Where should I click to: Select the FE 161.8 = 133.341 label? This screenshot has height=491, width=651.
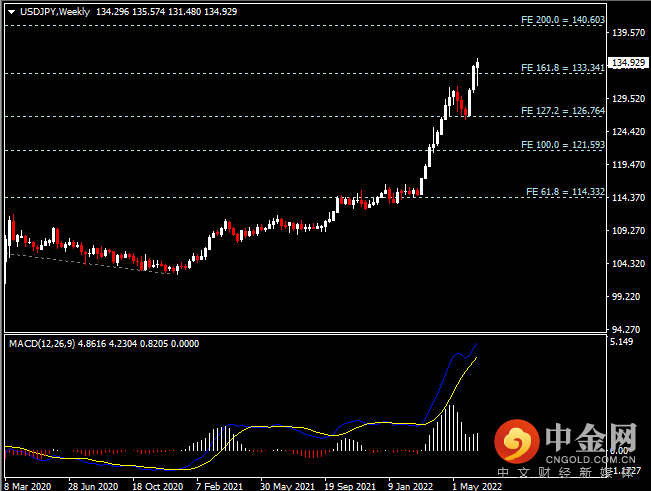[563, 68]
